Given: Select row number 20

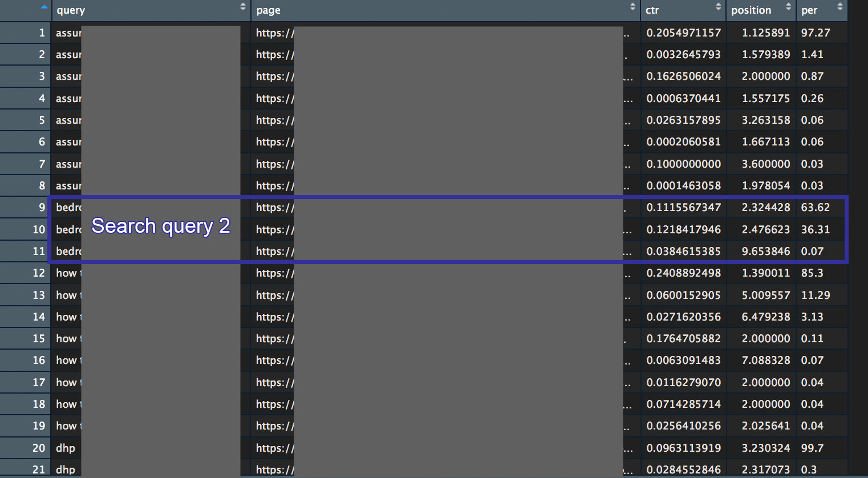Looking at the screenshot, I should (39, 448).
